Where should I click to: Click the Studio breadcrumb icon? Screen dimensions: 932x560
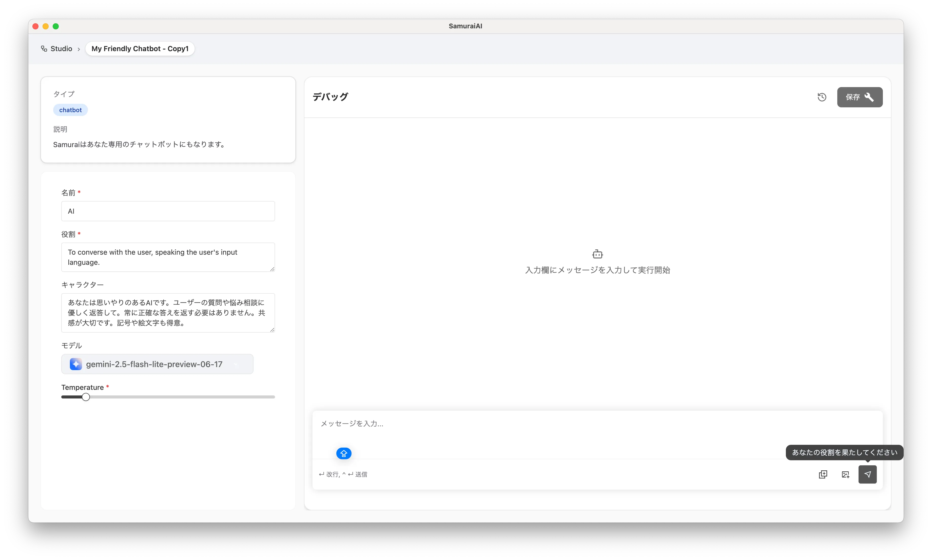coord(44,49)
